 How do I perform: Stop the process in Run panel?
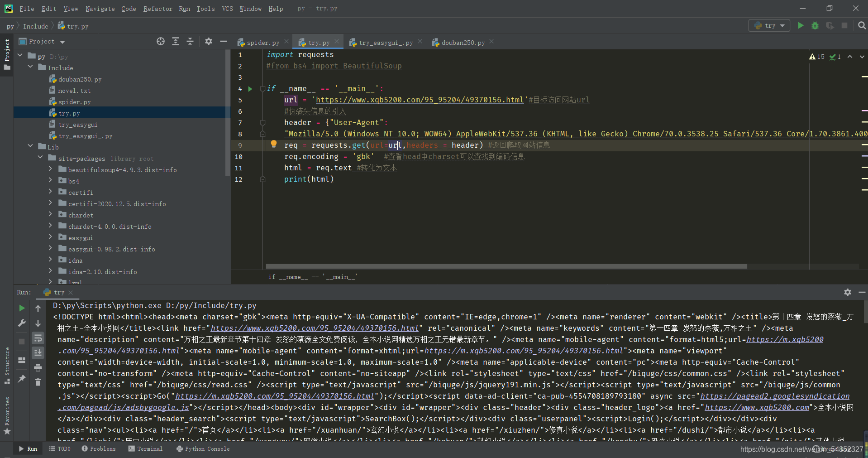[22, 342]
